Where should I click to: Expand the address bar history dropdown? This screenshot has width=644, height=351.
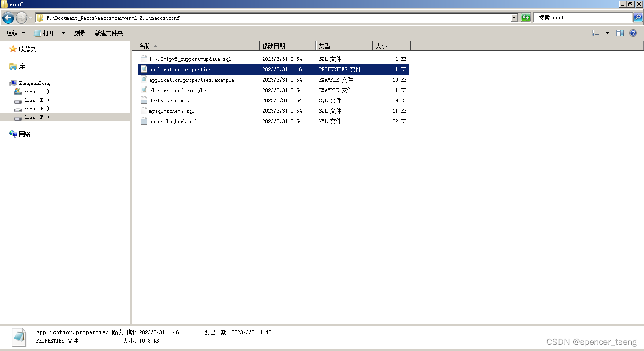[x=515, y=17]
